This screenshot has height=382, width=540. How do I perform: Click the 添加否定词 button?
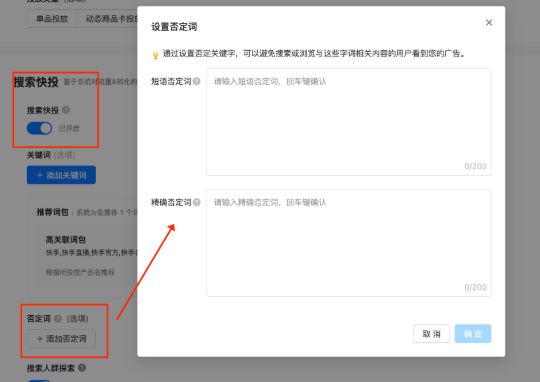point(61,339)
